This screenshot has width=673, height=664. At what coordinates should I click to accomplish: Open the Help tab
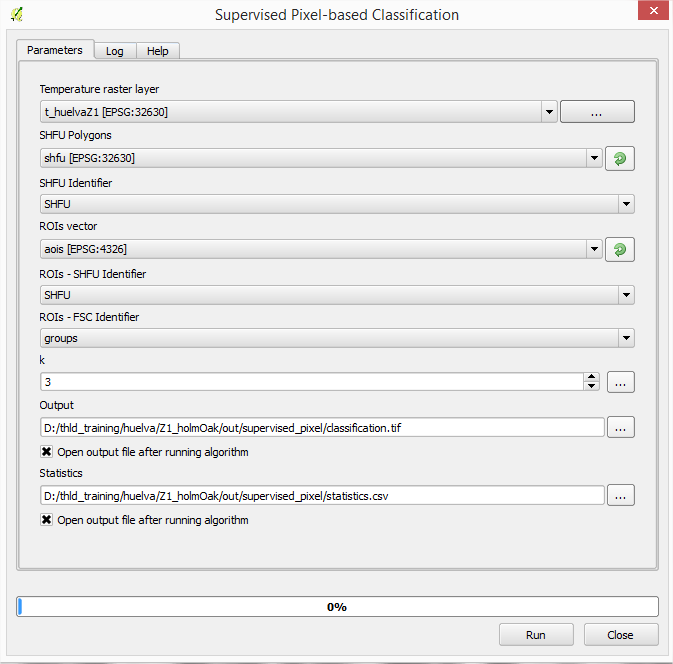tap(158, 51)
